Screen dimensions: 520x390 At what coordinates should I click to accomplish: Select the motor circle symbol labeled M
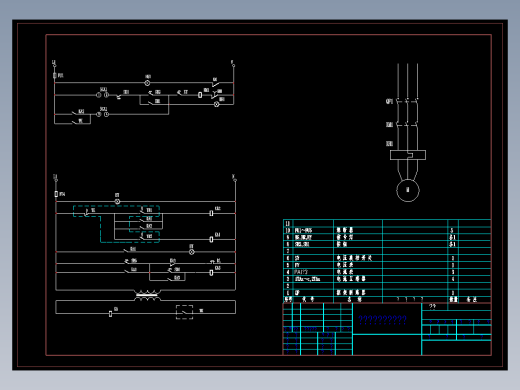tap(408, 190)
